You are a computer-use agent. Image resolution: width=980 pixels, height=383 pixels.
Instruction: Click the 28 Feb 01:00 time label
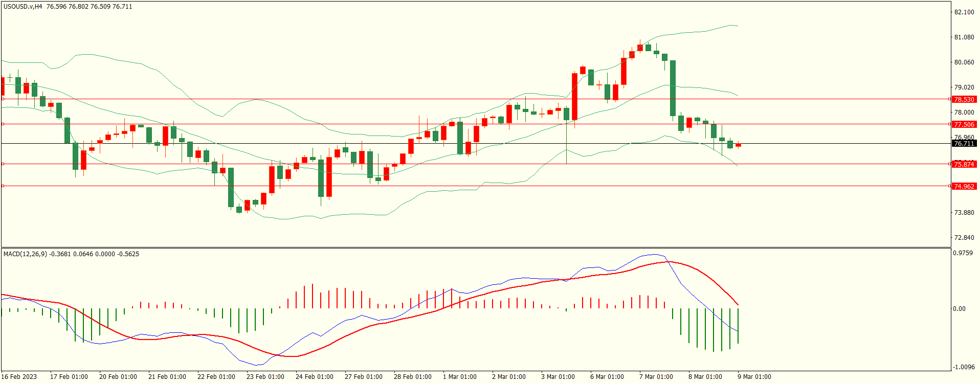(413, 377)
